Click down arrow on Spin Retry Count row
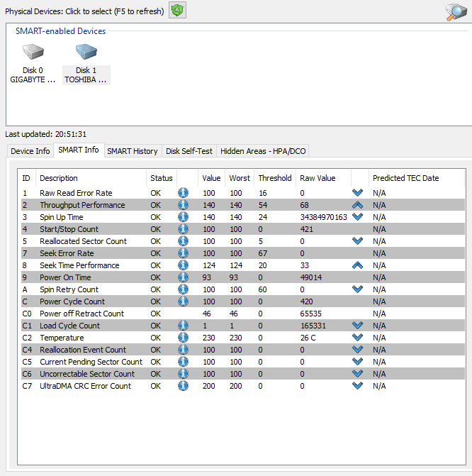Image resolution: width=472 pixels, height=476 pixels. click(x=358, y=289)
